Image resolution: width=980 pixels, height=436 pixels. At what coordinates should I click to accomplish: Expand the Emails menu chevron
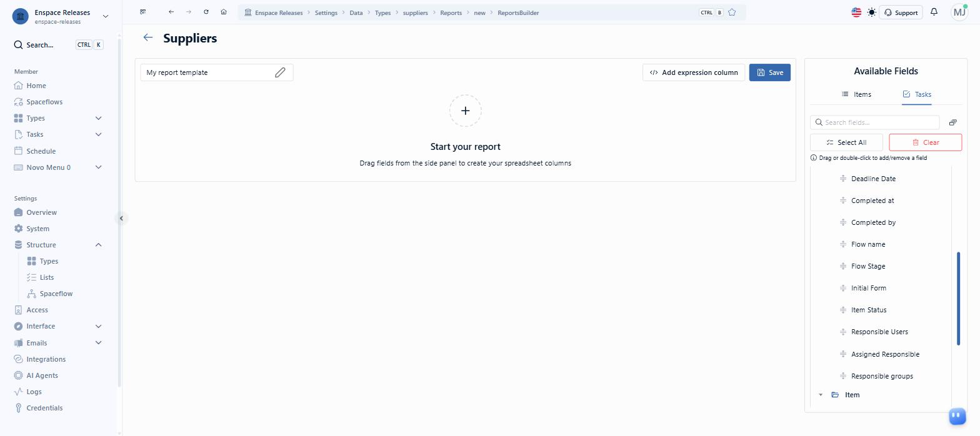pyautogui.click(x=98, y=342)
